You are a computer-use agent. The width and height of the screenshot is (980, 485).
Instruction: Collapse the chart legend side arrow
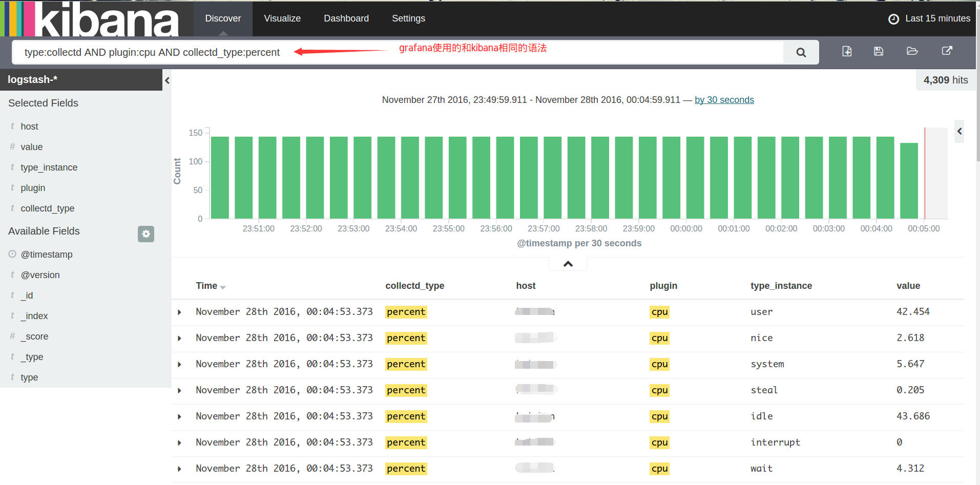pos(959,132)
